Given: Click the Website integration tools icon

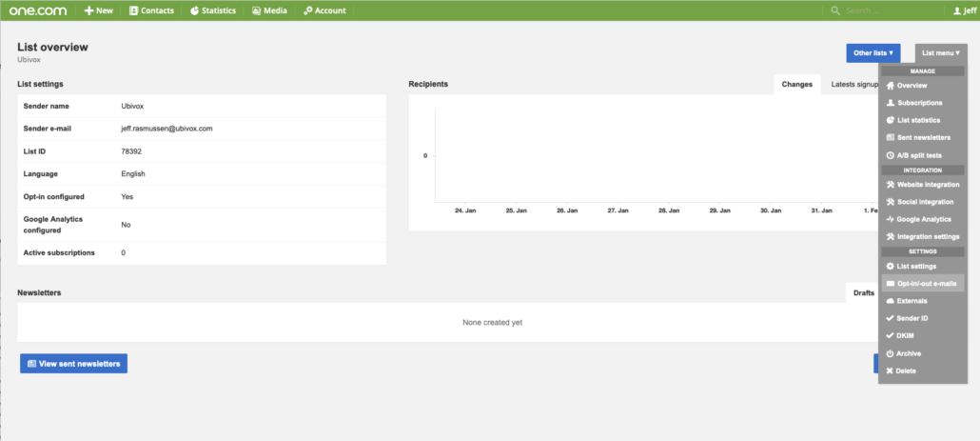Looking at the screenshot, I should pos(891,185).
